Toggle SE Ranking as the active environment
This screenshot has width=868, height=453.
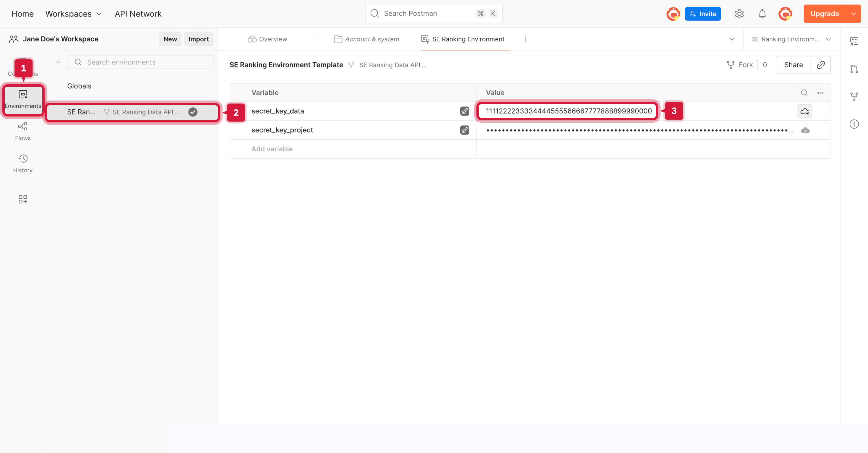[x=193, y=111]
